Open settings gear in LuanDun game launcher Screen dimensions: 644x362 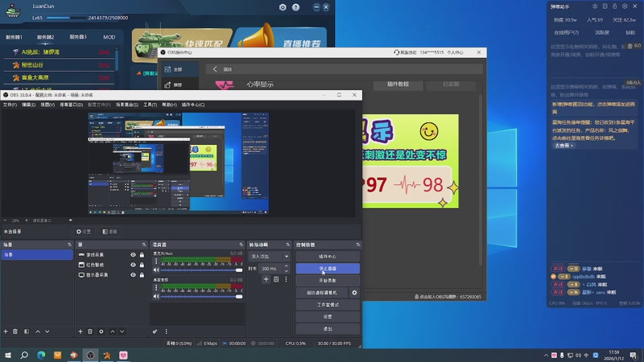coord(283,7)
